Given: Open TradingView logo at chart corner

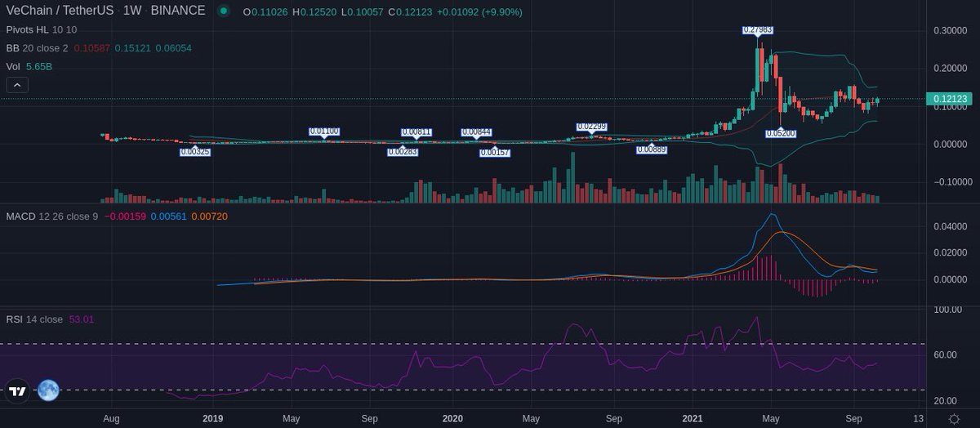Looking at the screenshot, I should click(18, 391).
